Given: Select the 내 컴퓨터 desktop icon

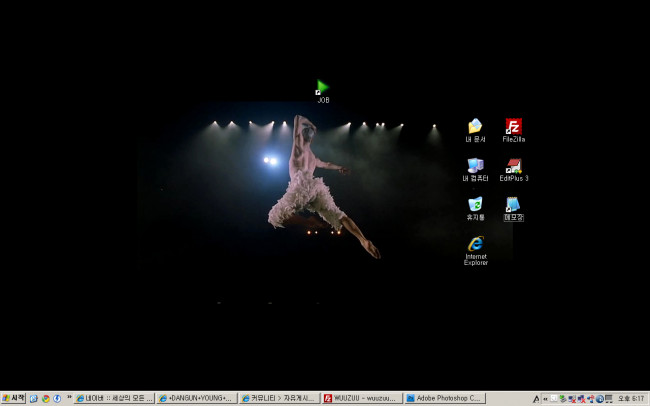Looking at the screenshot, I should pyautogui.click(x=475, y=166).
